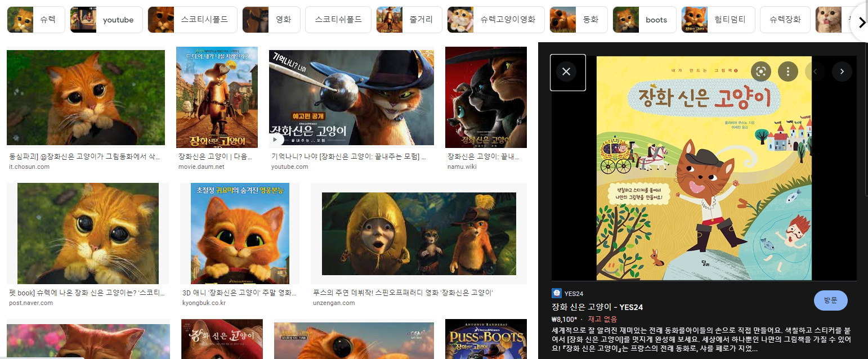Select the 동화 filter chip
Image resolution: width=868 pixels, height=359 pixels.
coord(579,20)
